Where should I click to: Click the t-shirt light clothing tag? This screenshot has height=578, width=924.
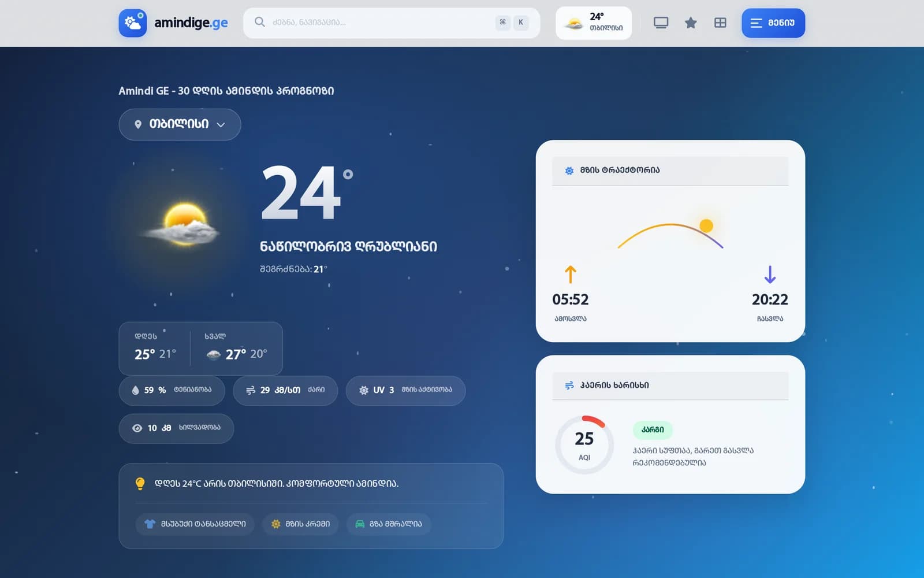click(x=195, y=524)
